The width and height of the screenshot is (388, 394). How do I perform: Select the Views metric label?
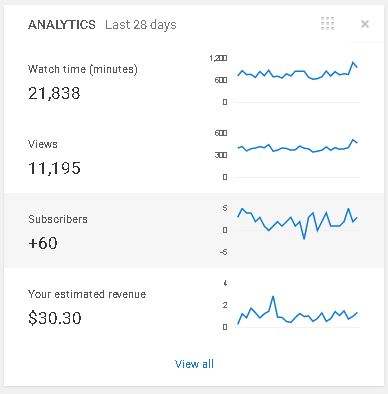43,144
